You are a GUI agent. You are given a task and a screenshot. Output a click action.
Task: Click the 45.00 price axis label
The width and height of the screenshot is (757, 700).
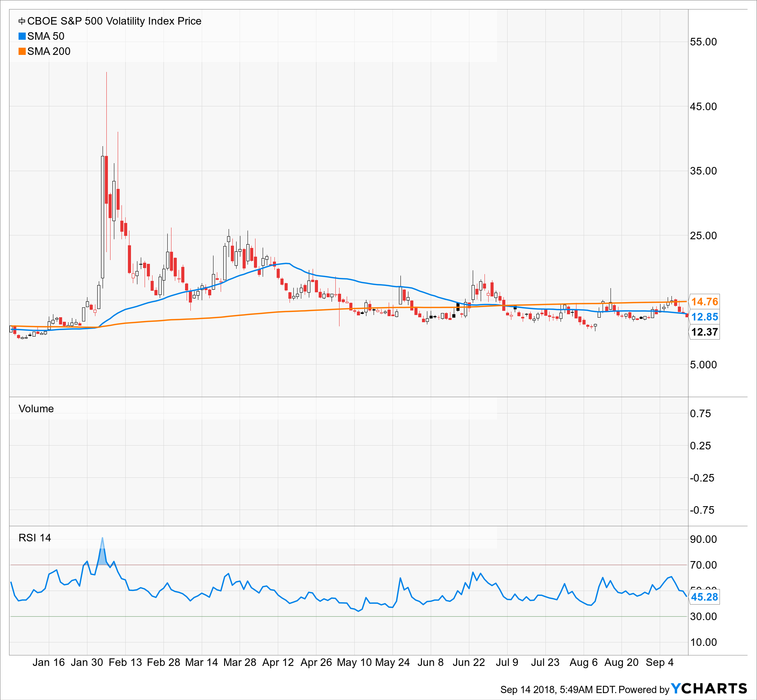pos(703,106)
